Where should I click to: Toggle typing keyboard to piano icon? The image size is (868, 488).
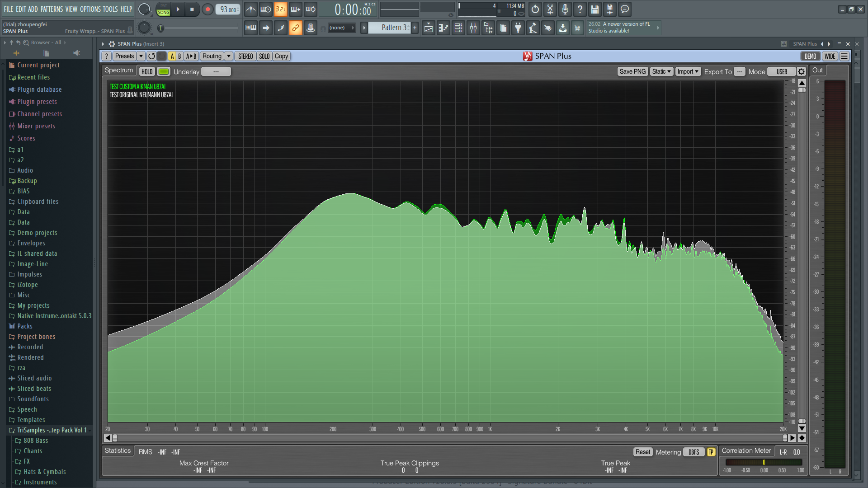click(x=251, y=28)
